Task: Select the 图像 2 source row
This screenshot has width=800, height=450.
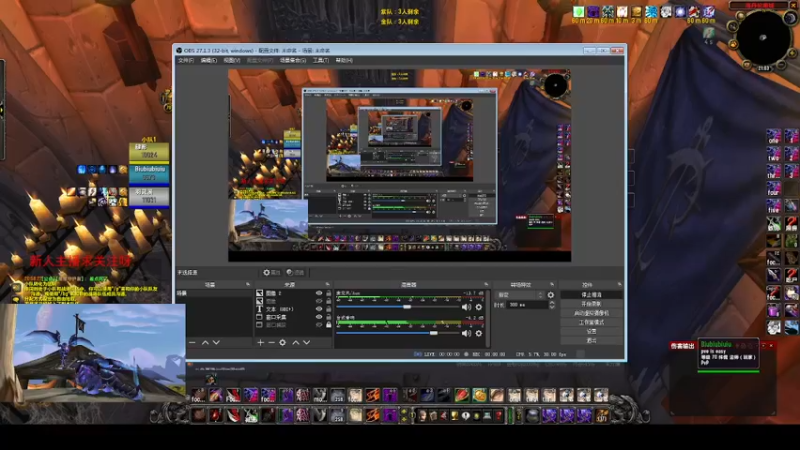Action: tap(293, 293)
